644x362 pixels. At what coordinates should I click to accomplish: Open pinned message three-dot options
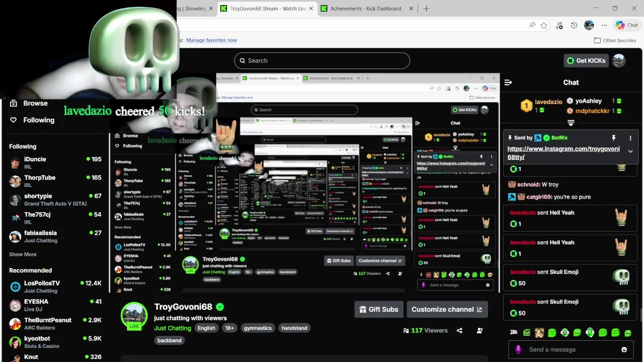(x=630, y=138)
